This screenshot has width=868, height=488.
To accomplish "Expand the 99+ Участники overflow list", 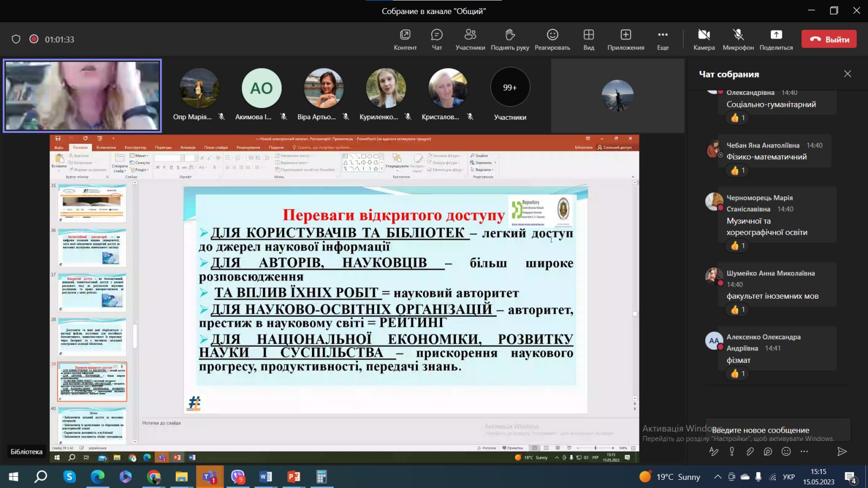I will [x=509, y=88].
